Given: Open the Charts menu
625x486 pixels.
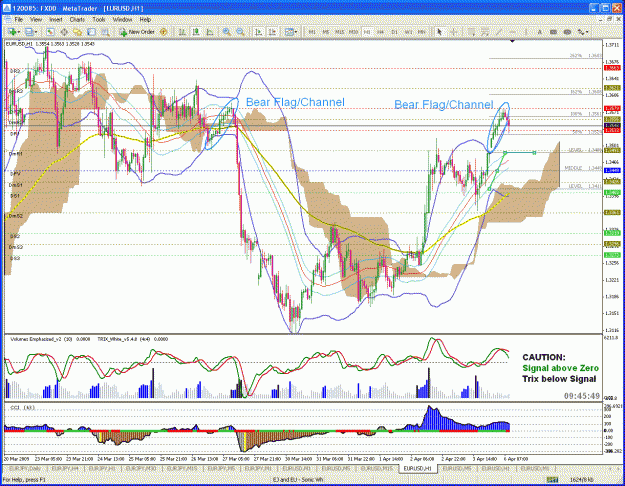Looking at the screenshot, I should click(x=77, y=20).
